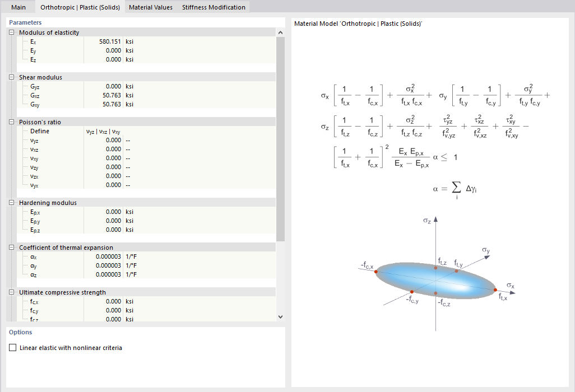Viewport: 575px width, 392px height.
Task: Select the Ez modulus value field
Action: coord(104,59)
